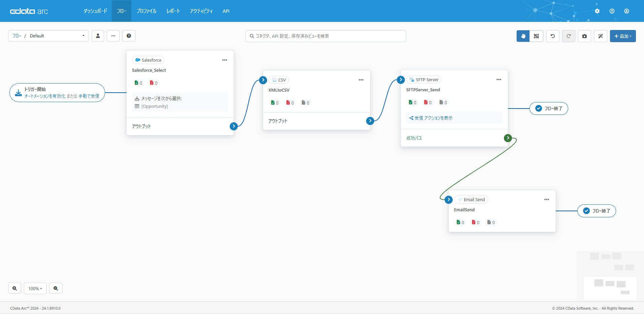Open the レポート tab

coord(173,11)
